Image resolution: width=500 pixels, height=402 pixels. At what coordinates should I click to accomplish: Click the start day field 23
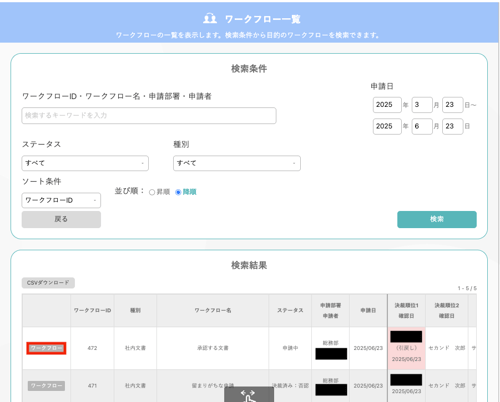pos(453,105)
